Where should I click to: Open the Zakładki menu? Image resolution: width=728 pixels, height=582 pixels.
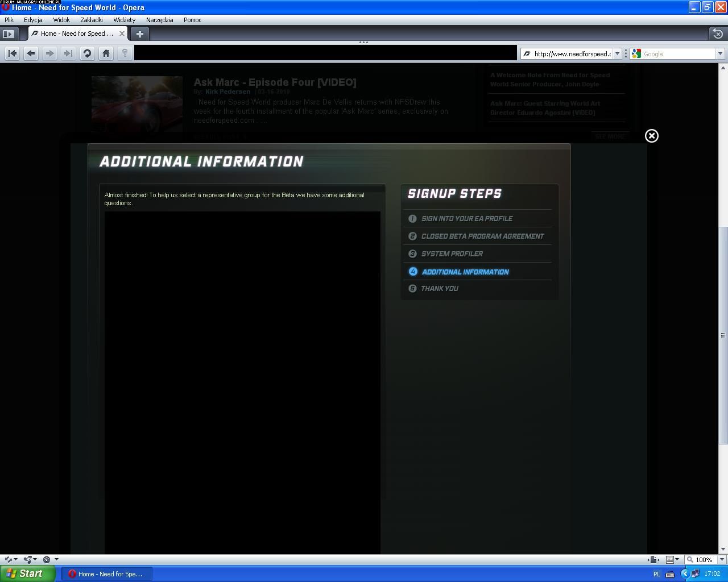92,19
